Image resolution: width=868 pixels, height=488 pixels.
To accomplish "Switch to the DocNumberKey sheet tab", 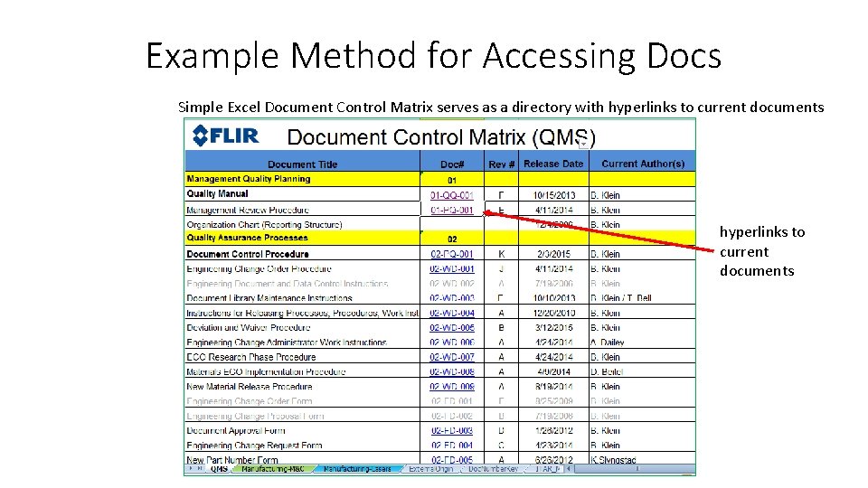I will click(x=493, y=469).
